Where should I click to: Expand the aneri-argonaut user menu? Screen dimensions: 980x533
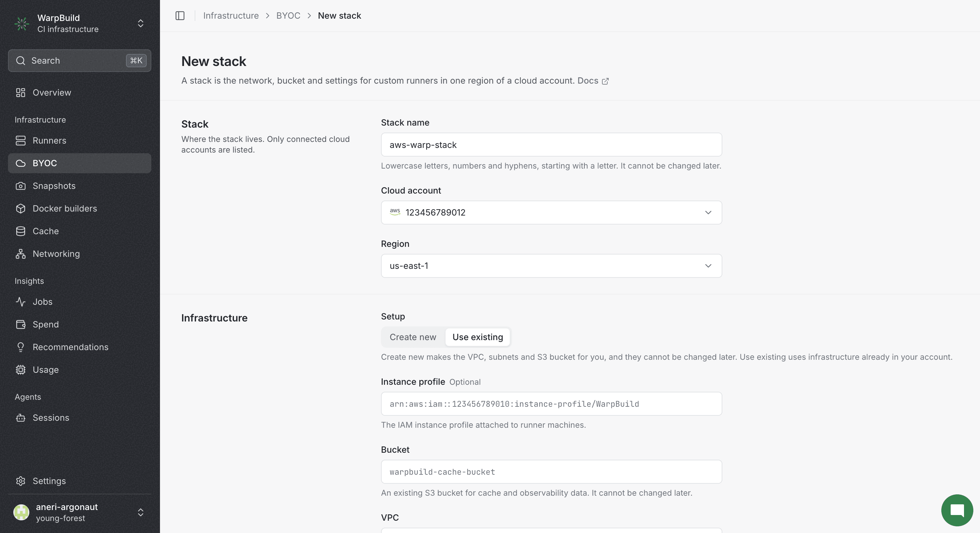tap(140, 512)
